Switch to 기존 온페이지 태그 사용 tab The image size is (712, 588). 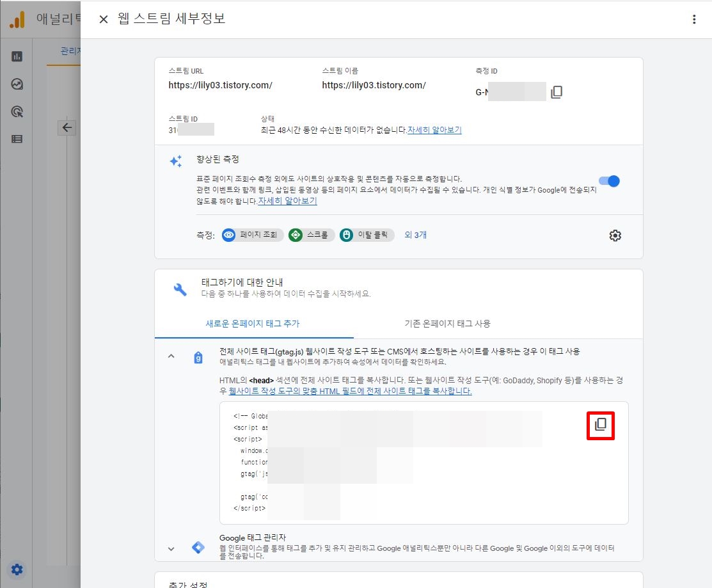click(x=448, y=324)
